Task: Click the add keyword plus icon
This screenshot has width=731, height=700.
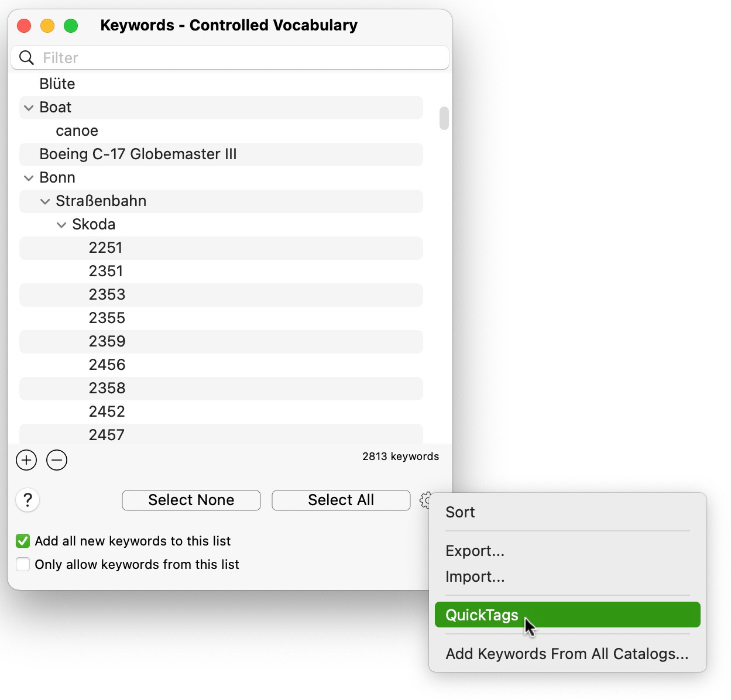Action: pos(26,460)
